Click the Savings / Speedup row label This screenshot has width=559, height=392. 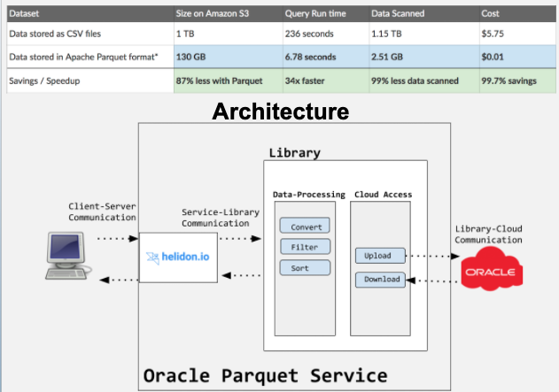click(90, 81)
